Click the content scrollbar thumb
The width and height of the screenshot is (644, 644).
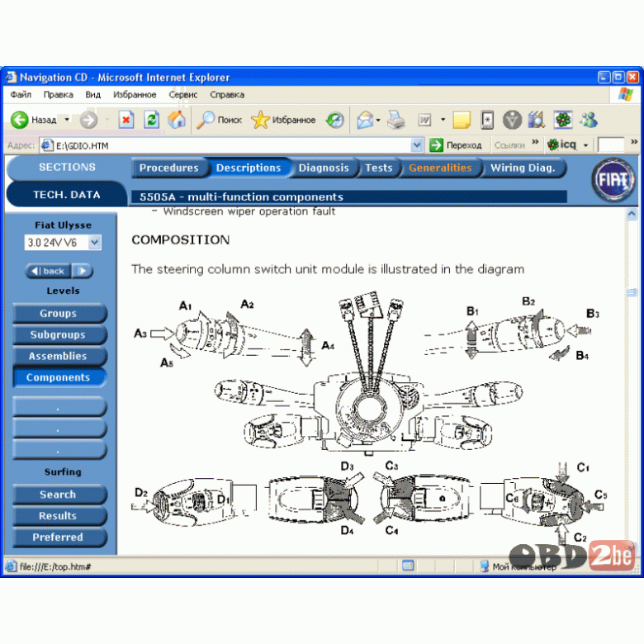(x=632, y=292)
